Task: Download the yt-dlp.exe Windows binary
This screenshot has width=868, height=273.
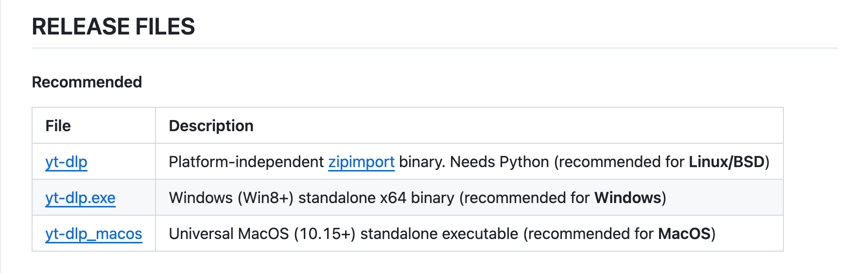Action: [80, 198]
